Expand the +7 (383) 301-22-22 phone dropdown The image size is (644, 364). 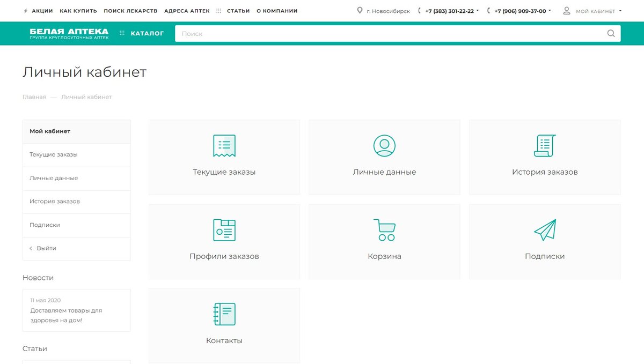pos(478,11)
